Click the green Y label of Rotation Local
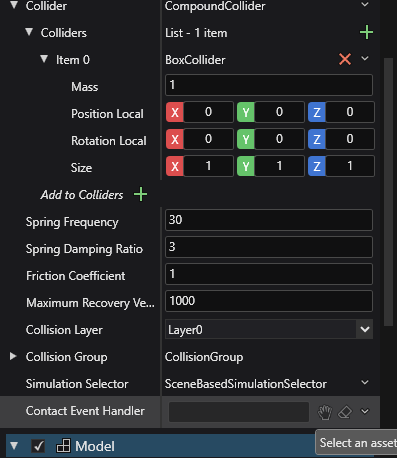This screenshot has width=397, height=458. pos(246,139)
